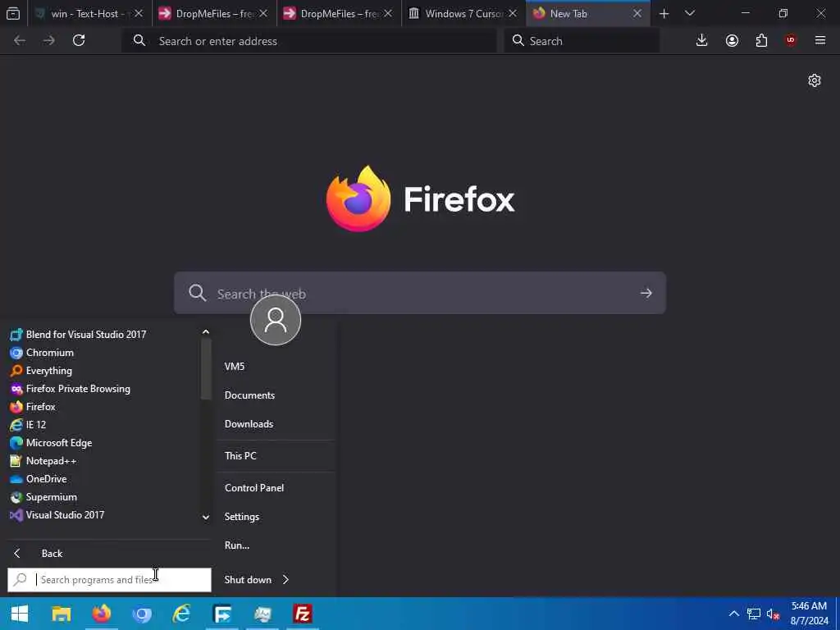Select the New Tab tab
This screenshot has width=840, height=630.
click(588, 13)
